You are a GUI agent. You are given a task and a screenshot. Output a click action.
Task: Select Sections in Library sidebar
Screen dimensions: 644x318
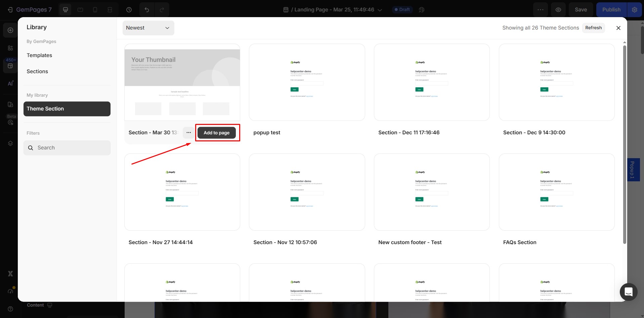point(37,72)
